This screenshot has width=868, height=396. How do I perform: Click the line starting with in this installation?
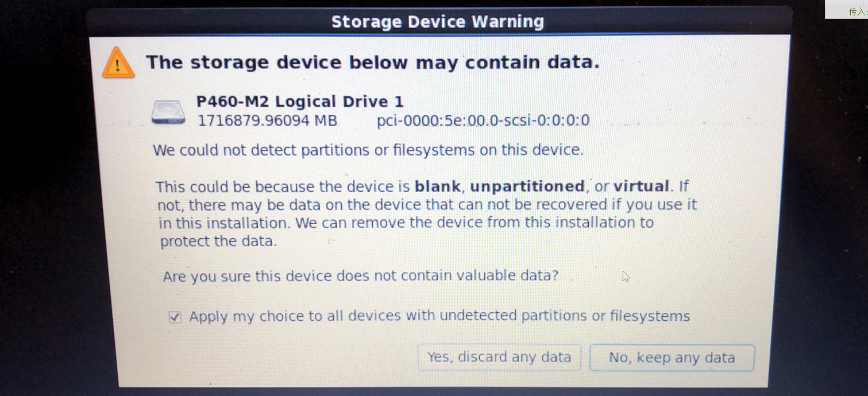click(x=406, y=223)
